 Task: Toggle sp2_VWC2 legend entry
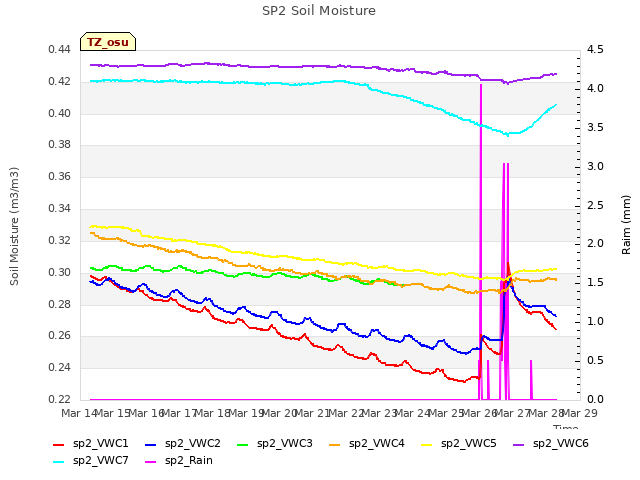(182, 444)
